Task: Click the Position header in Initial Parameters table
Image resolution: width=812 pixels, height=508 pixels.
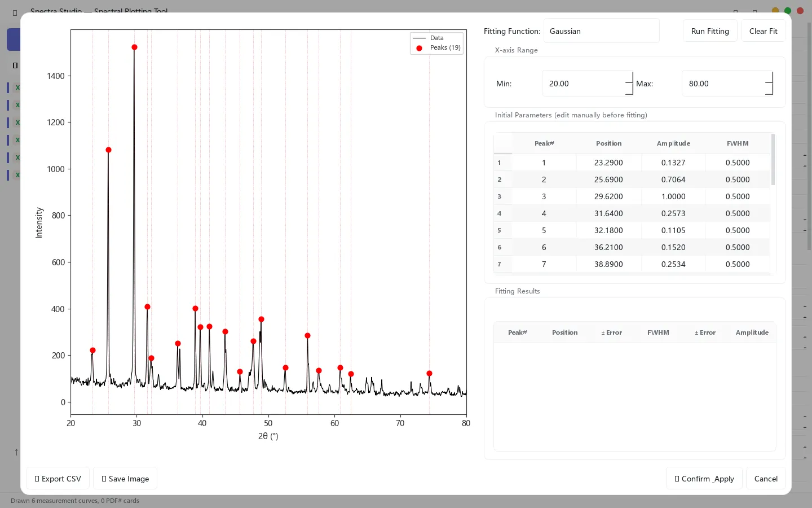Action: tap(608, 143)
